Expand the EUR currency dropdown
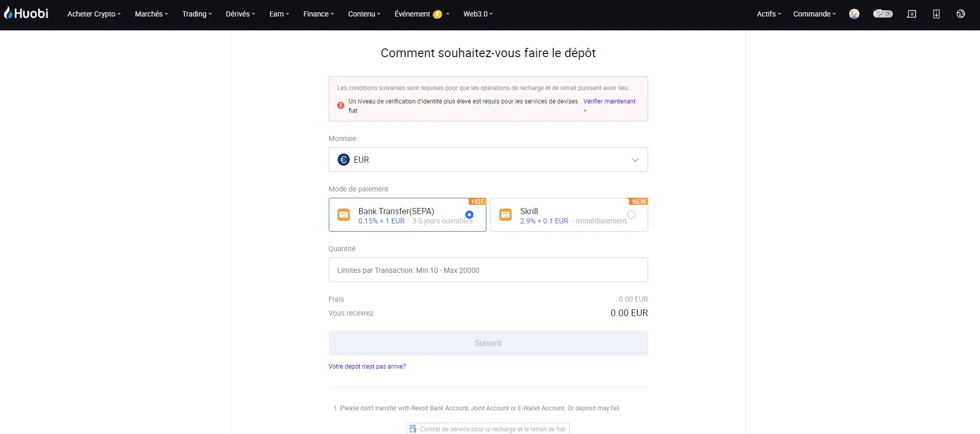The width and height of the screenshot is (980, 434). pos(488,160)
